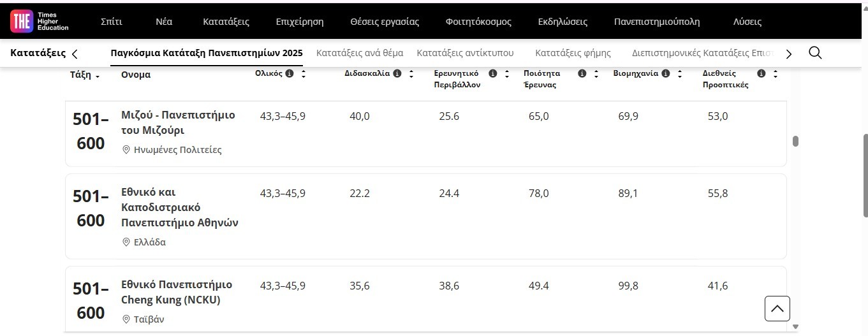Sort by Διδασκαλία score arrows
Viewport: 868px width, 336px height.
click(411, 74)
